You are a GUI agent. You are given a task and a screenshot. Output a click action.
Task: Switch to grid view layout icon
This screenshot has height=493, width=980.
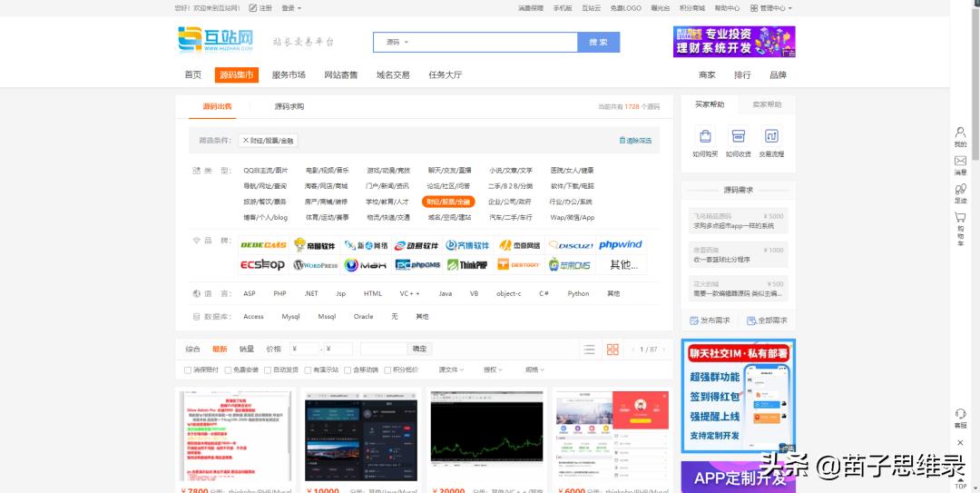click(612, 350)
